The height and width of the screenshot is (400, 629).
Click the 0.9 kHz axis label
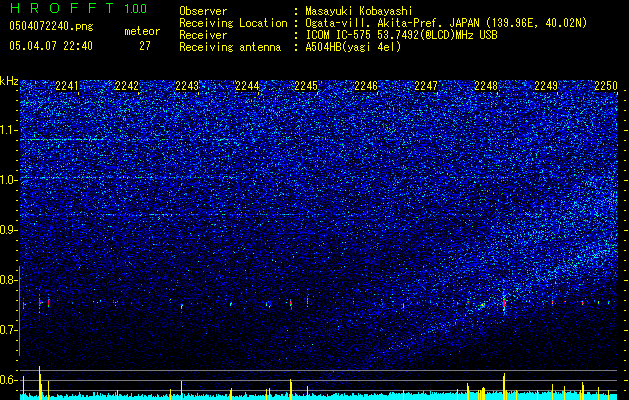pyautogui.click(x=9, y=230)
